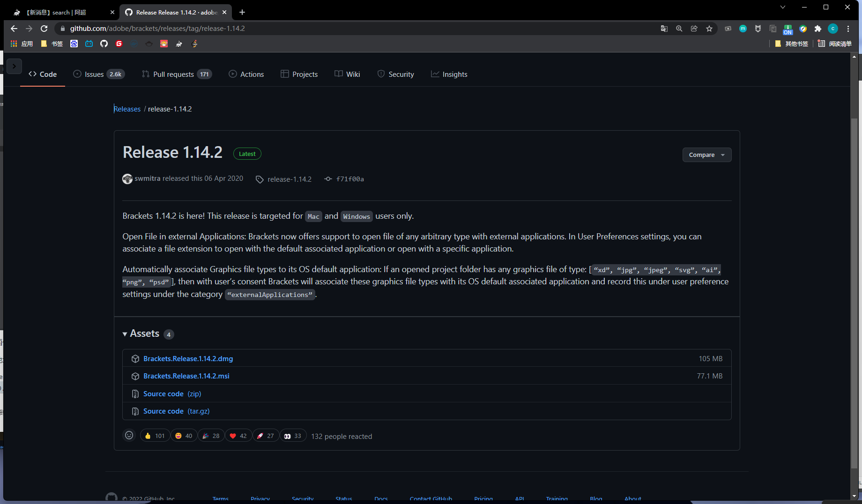Open the swmitra user profile link
Viewport: 862px width, 504px height.
pos(148,178)
